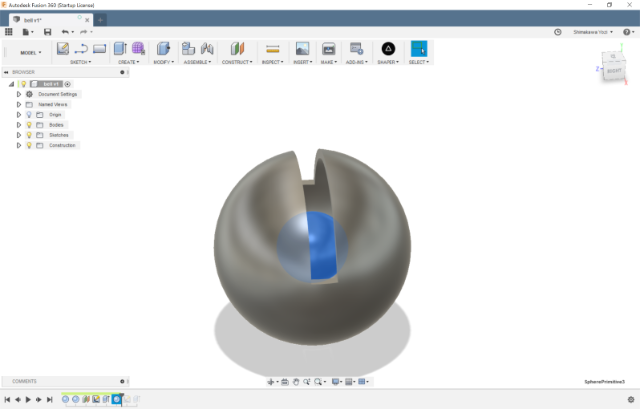The image size is (640, 409).
Task: Open the INSPECT menu
Action: click(x=272, y=62)
